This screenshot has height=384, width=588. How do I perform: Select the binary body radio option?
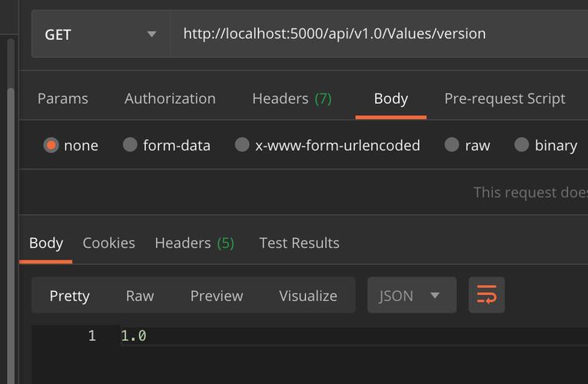tap(522, 145)
